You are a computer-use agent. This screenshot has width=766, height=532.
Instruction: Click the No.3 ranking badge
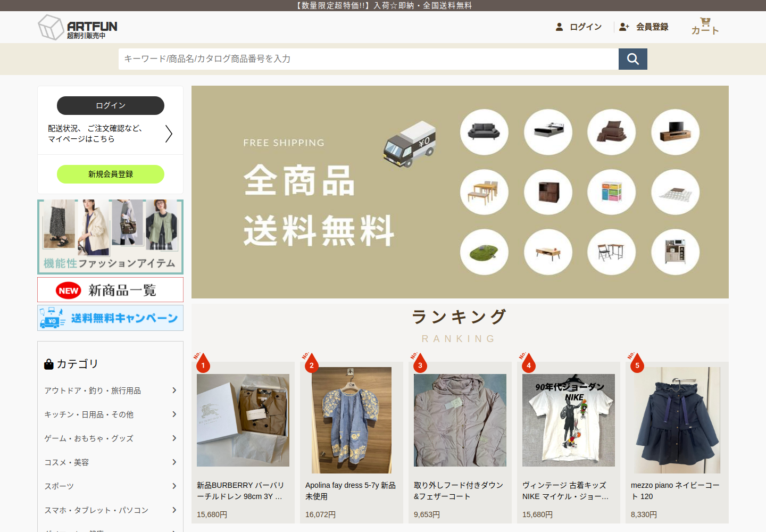[419, 362]
